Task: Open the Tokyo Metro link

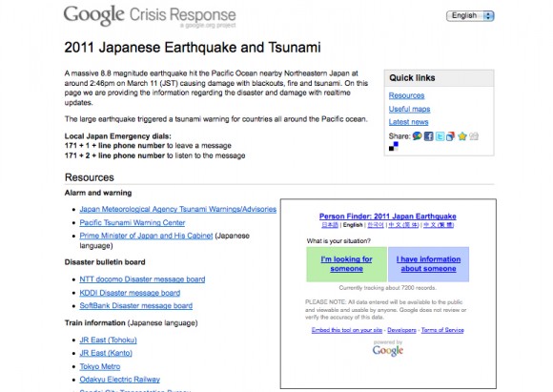Action: tap(100, 366)
